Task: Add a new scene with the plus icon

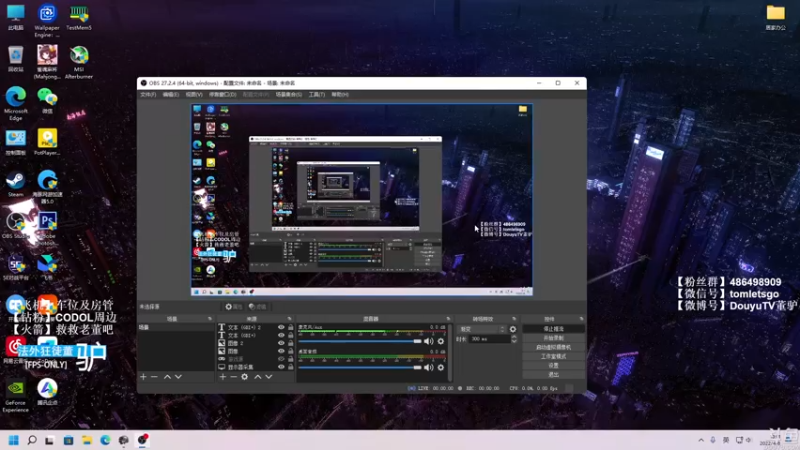Action: [143, 377]
